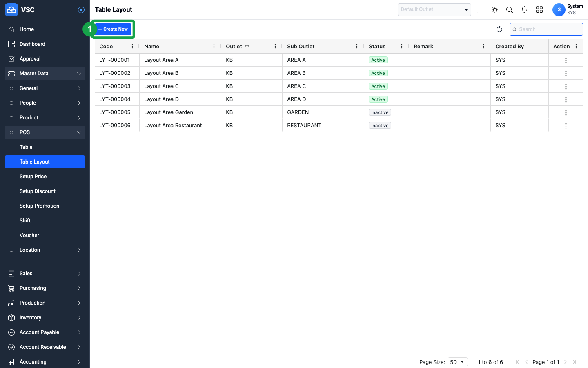Go to the Voucher page
This screenshot has height=368, width=588.
click(45, 236)
